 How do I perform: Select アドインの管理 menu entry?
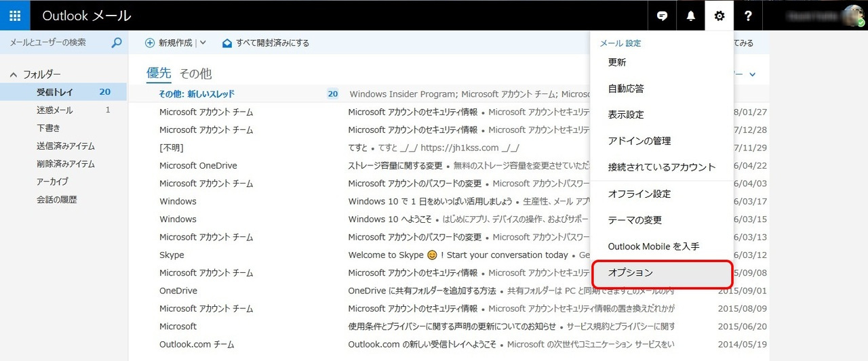[x=662, y=141]
